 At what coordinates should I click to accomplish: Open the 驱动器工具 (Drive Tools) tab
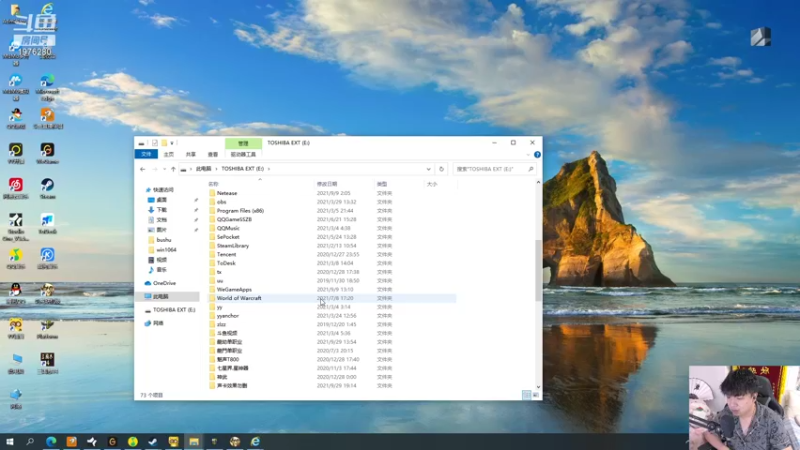(x=243, y=154)
